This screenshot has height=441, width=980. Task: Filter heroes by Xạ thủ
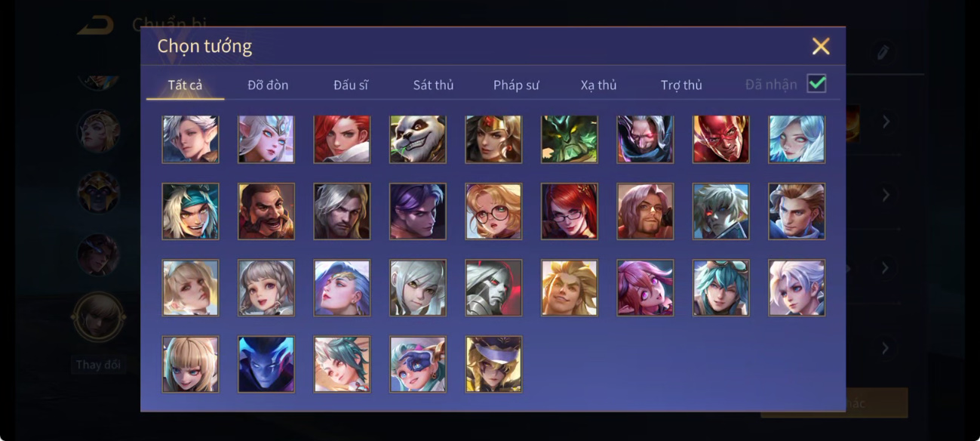(x=598, y=85)
